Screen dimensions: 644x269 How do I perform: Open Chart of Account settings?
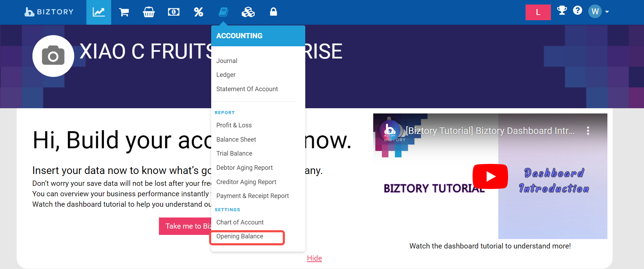240,222
